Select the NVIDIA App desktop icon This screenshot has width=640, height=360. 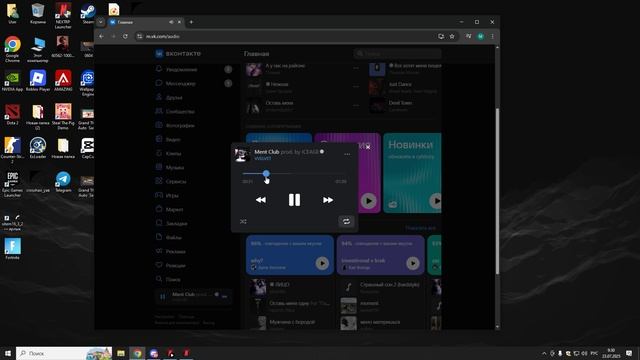pos(12,81)
